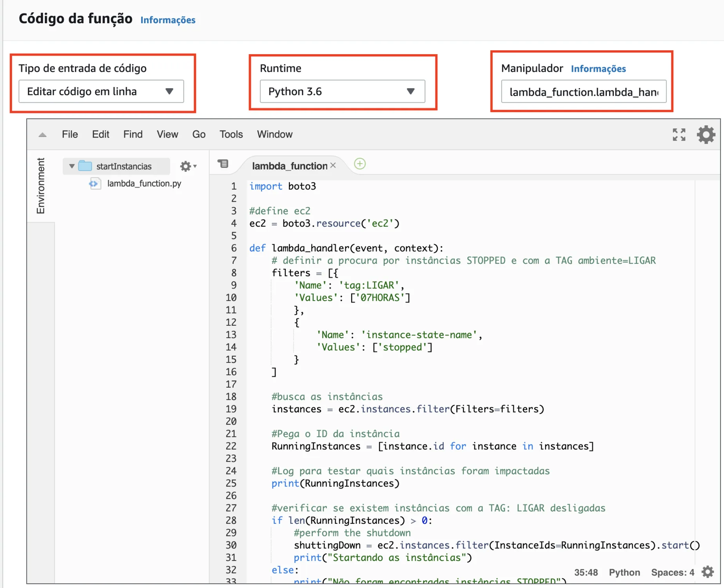Click the 'ec2 = boto3.resource' code line

tap(324, 223)
